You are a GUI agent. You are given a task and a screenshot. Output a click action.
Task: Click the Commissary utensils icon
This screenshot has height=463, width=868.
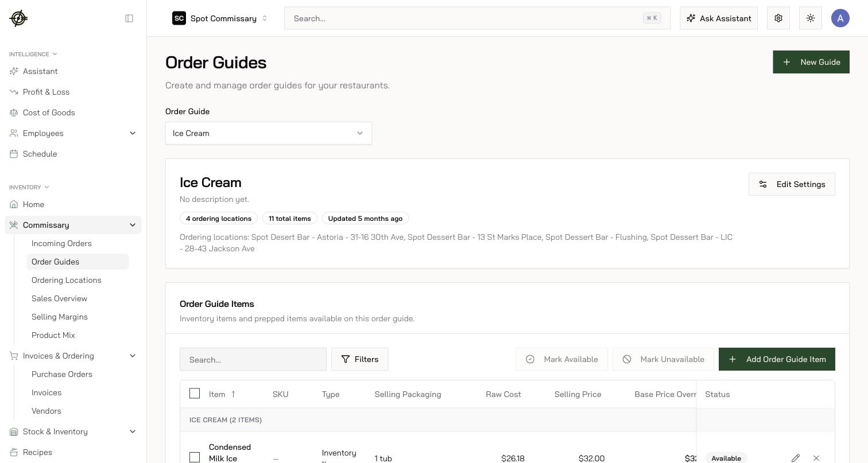14,225
